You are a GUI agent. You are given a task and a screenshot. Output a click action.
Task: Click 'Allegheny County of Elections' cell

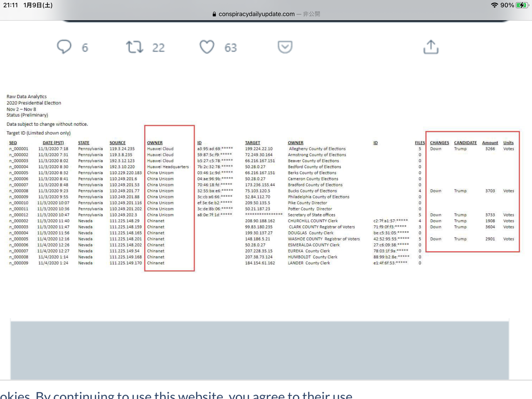(317, 149)
